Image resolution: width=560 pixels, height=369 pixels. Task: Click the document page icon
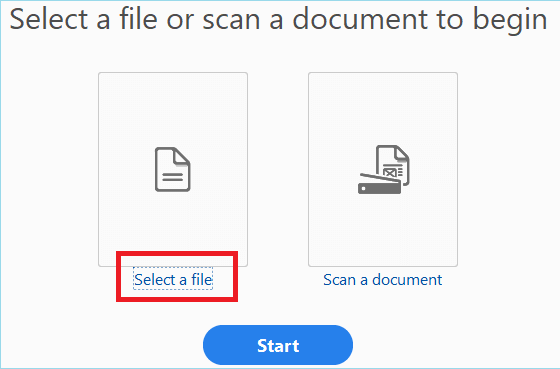tap(172, 169)
